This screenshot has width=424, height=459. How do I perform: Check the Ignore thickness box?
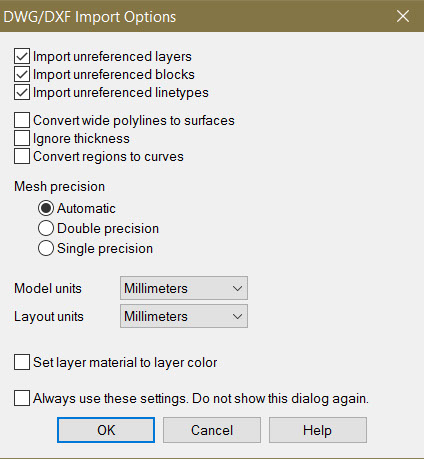pyautogui.click(x=22, y=138)
